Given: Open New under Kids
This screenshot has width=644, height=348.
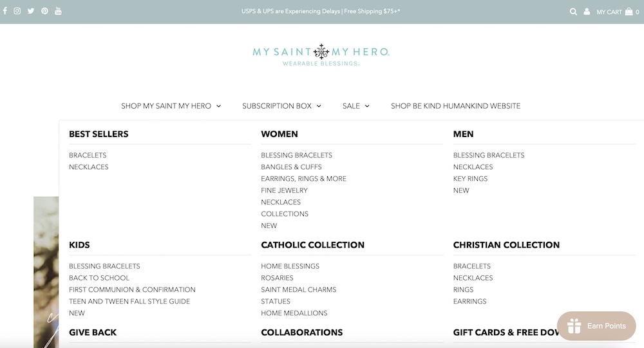Looking at the screenshot, I should pyautogui.click(x=77, y=313).
